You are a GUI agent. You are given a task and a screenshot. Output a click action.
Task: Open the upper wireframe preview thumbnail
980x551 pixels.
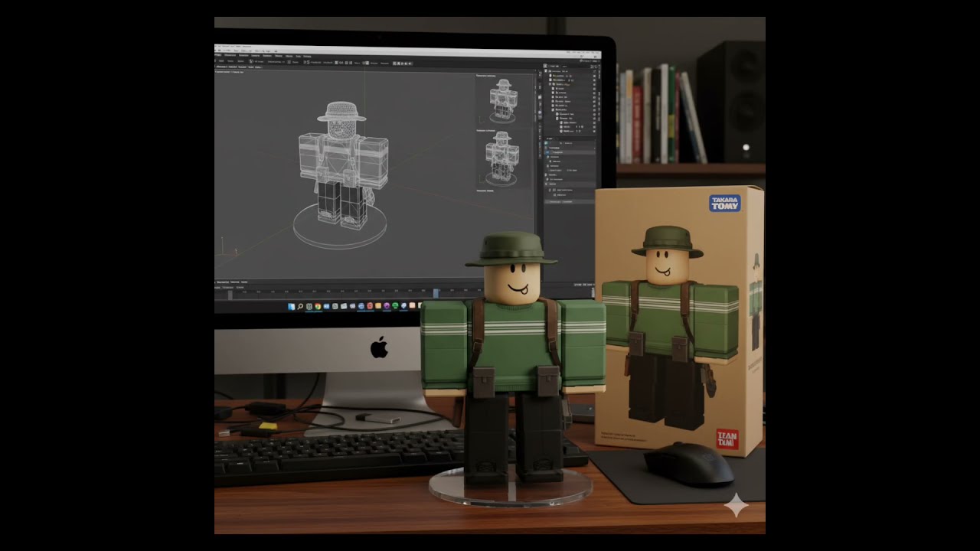[502, 99]
